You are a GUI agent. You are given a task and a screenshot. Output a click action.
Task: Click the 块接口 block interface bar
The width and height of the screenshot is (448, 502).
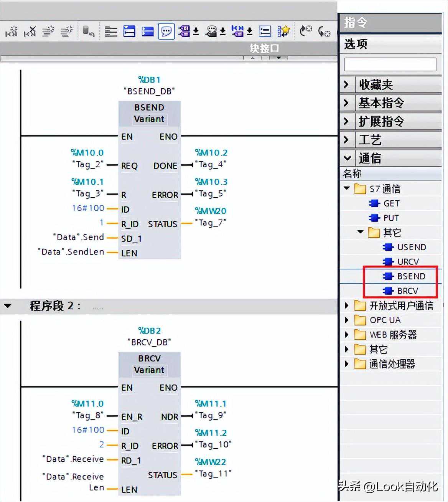pyautogui.click(x=264, y=48)
